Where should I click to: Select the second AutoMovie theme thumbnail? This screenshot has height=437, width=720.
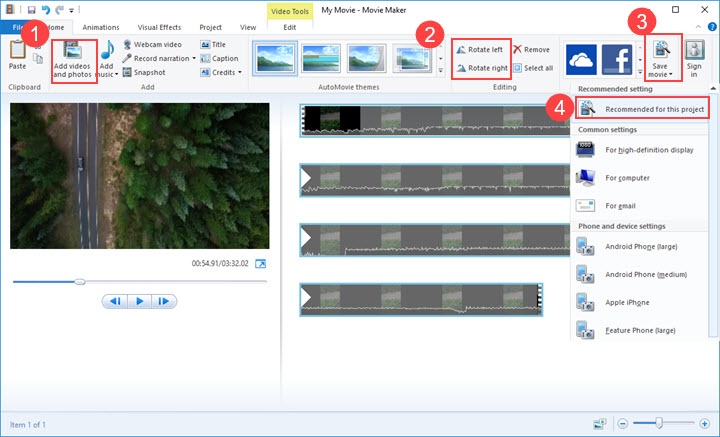321,58
